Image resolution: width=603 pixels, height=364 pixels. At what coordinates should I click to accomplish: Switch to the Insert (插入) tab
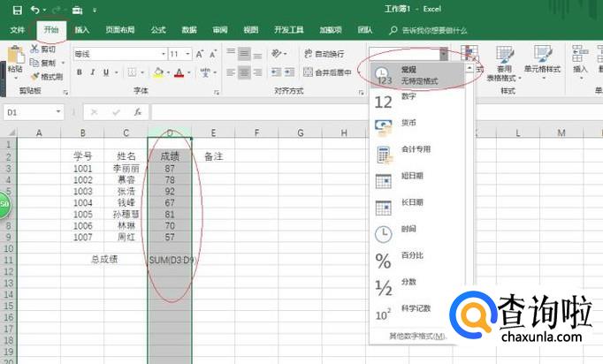pyautogui.click(x=82, y=29)
